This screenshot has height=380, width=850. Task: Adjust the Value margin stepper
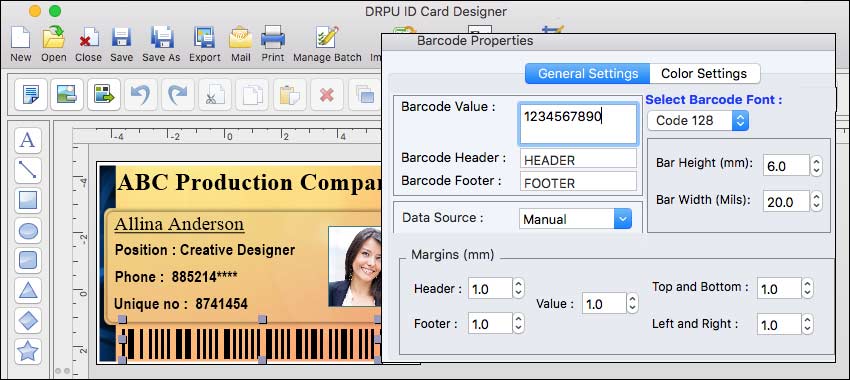[633, 304]
